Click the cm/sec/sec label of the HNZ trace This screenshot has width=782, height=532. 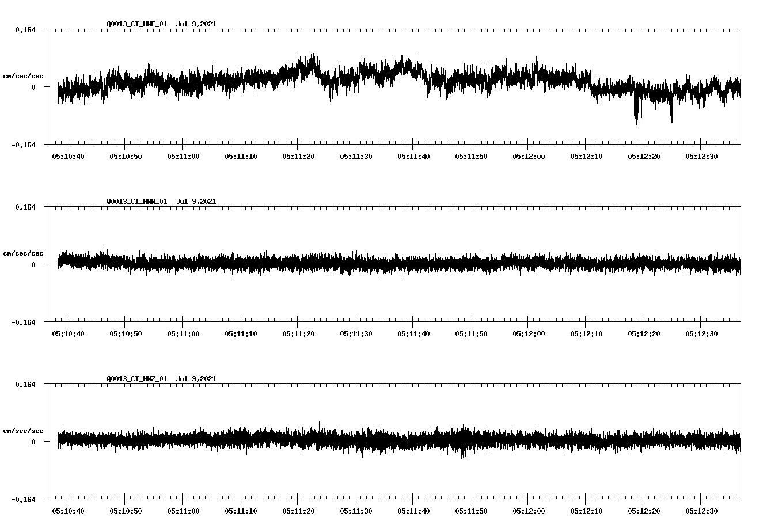[24, 430]
